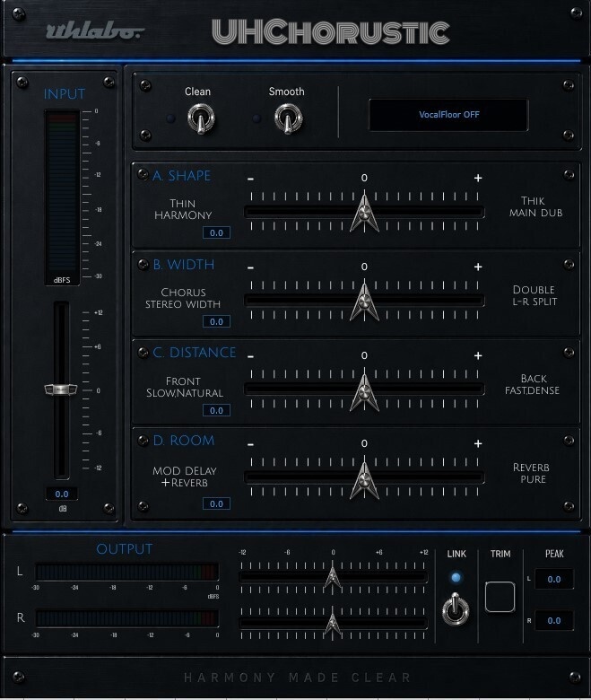Viewport: 591px width, 700px height.
Task: Click the plus sign on D. ROOM slider
Action: [478, 443]
